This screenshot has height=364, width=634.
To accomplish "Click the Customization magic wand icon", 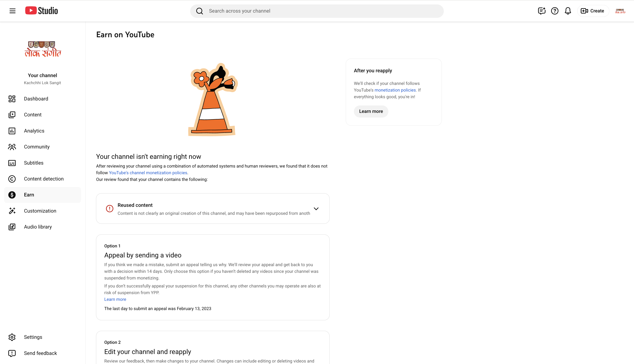I will point(12,211).
